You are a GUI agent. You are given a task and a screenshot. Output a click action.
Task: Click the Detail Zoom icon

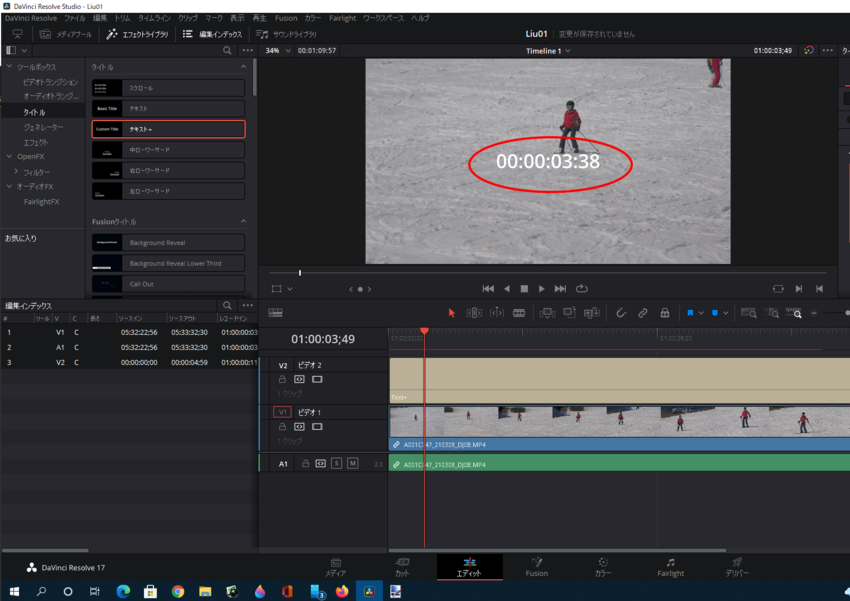(x=771, y=313)
